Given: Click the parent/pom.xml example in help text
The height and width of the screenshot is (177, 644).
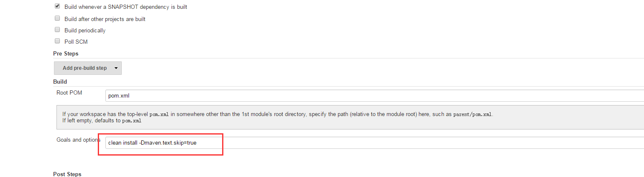Looking at the screenshot, I should (x=472, y=114).
